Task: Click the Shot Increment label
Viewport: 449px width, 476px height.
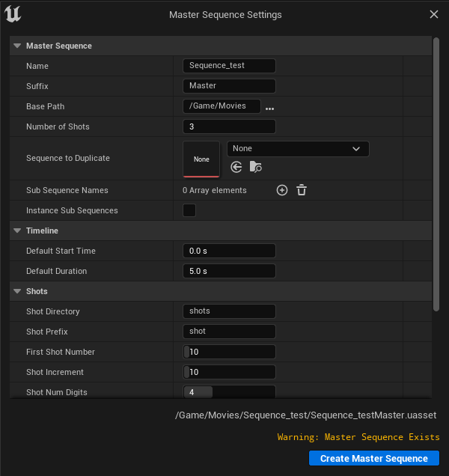Action: [55, 372]
